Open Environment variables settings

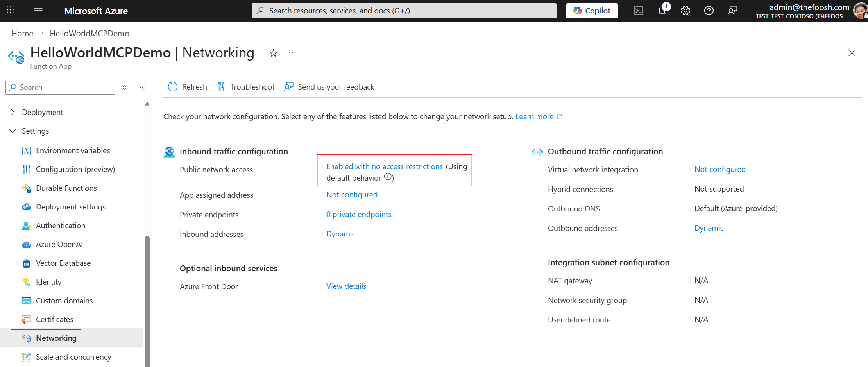coord(73,151)
